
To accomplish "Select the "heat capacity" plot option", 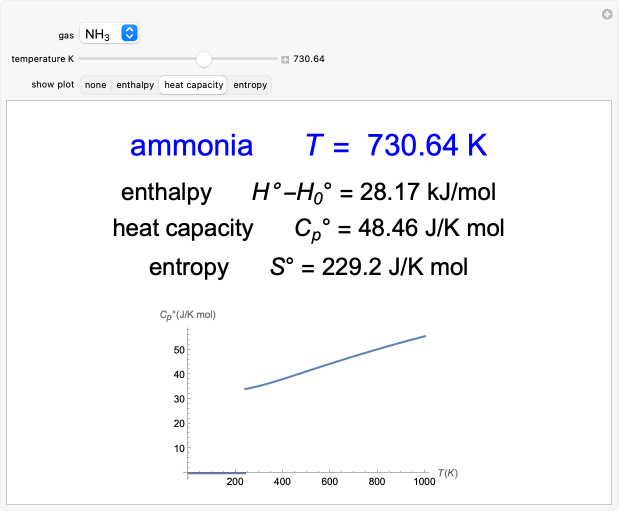I will (x=194, y=85).
